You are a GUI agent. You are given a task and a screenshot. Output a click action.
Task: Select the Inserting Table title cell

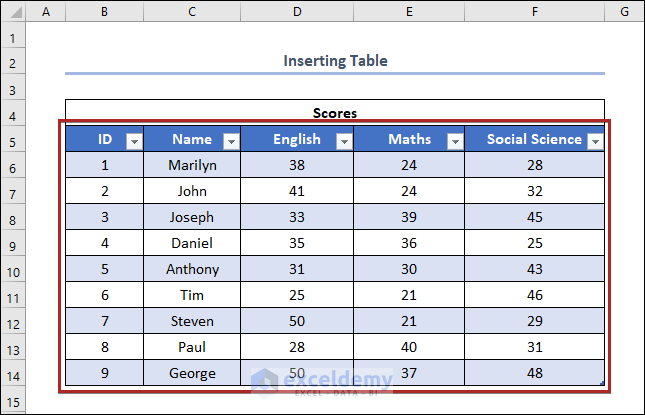[x=335, y=61]
